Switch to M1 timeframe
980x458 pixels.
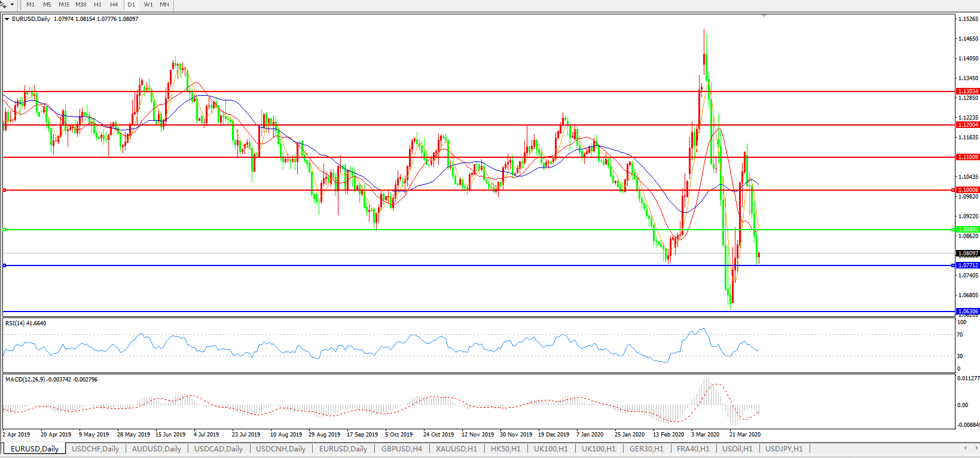(30, 4)
